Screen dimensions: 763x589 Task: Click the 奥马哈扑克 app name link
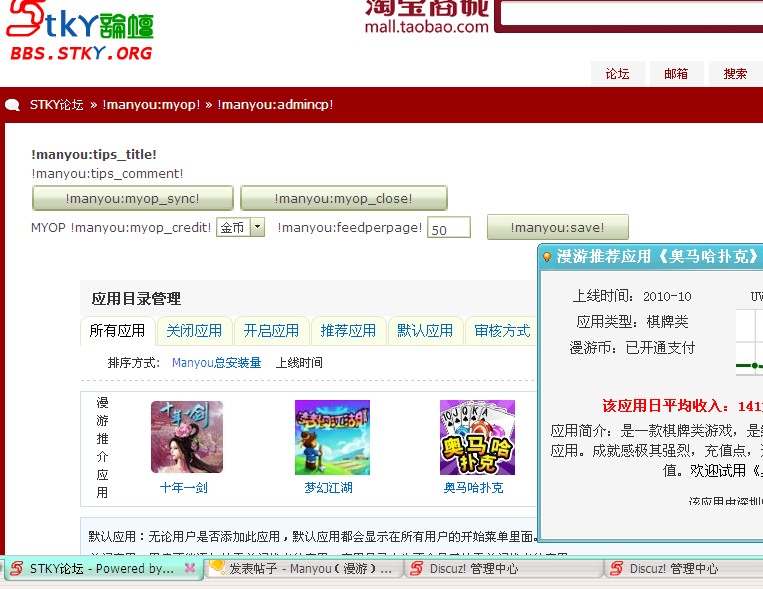tap(473, 487)
